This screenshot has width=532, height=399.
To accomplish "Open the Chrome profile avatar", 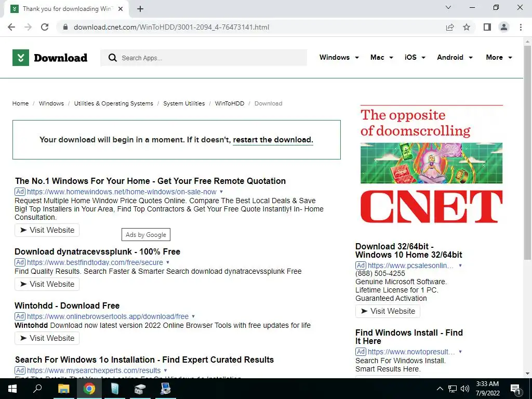I will click(504, 27).
